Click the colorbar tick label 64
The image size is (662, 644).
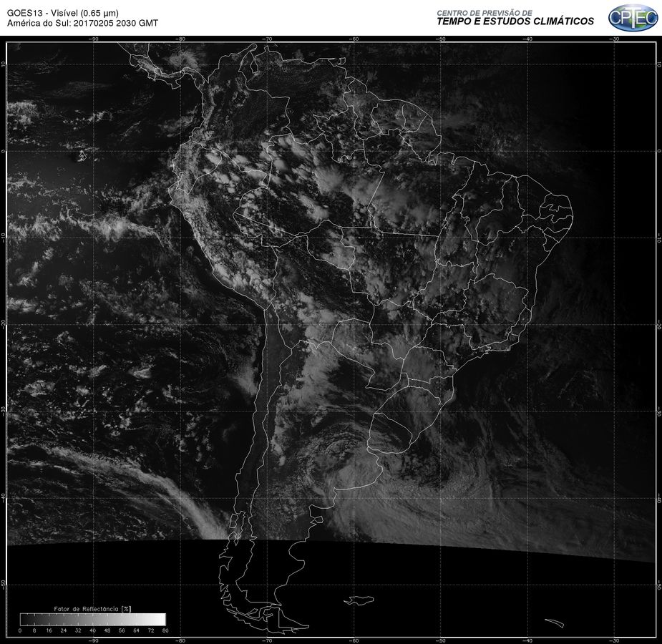[x=136, y=630]
